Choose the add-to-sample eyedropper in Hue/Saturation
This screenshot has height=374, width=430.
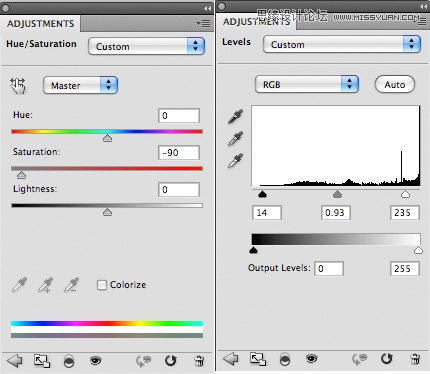[45, 285]
